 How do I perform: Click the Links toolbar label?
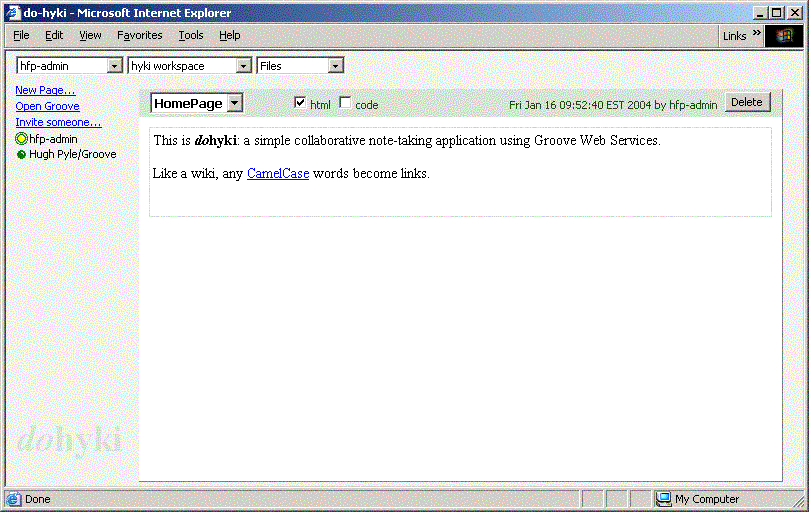[735, 36]
